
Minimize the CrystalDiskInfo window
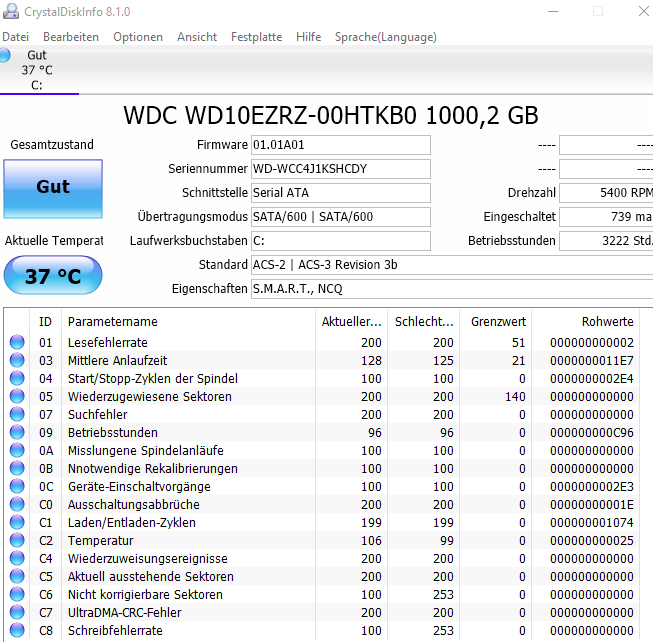[x=553, y=12]
